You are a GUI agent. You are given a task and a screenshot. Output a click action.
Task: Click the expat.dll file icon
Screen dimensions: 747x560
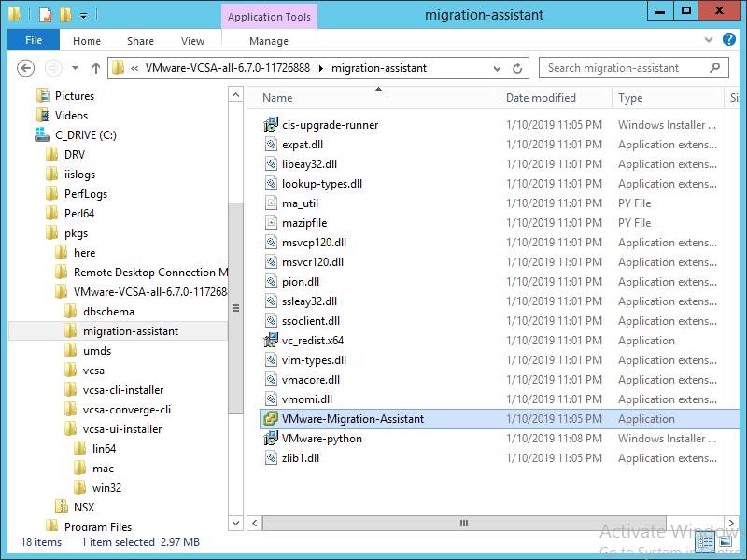coord(271,145)
